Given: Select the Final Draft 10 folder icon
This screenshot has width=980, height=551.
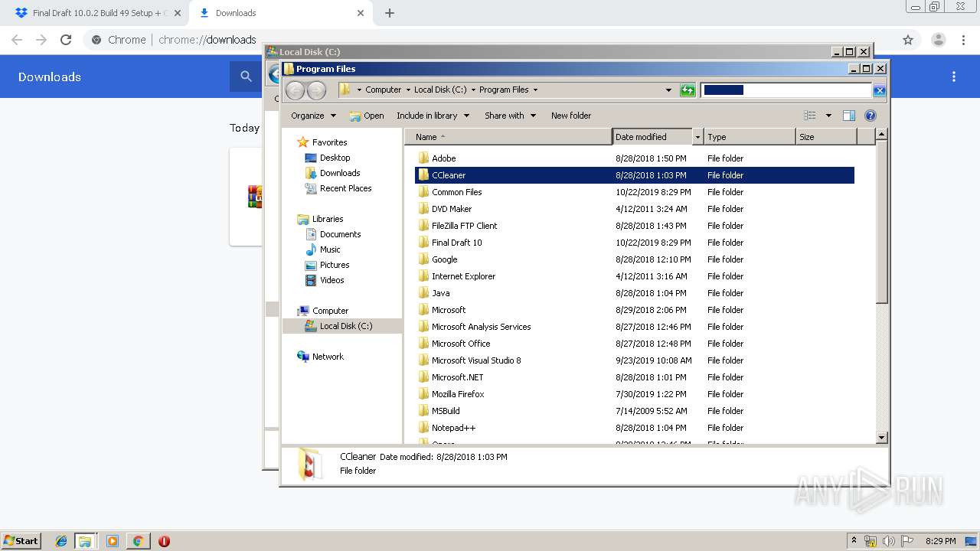Looking at the screenshot, I should pyautogui.click(x=423, y=243).
